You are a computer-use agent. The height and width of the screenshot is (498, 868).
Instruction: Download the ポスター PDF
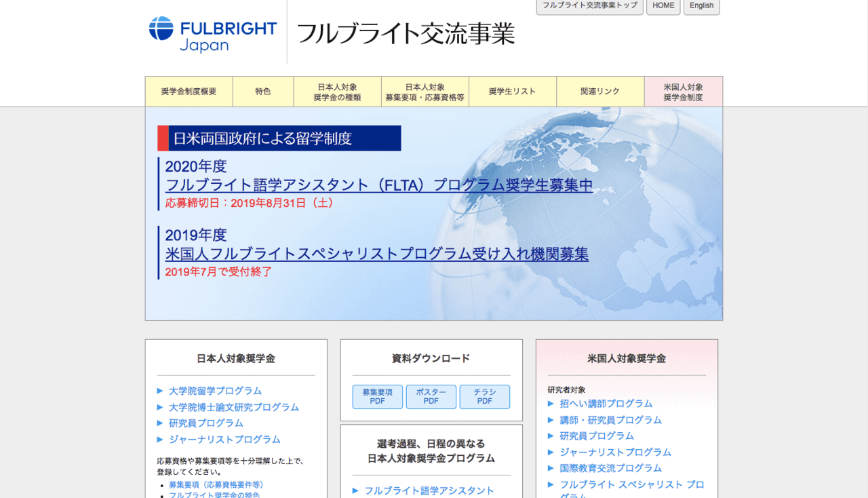431,397
